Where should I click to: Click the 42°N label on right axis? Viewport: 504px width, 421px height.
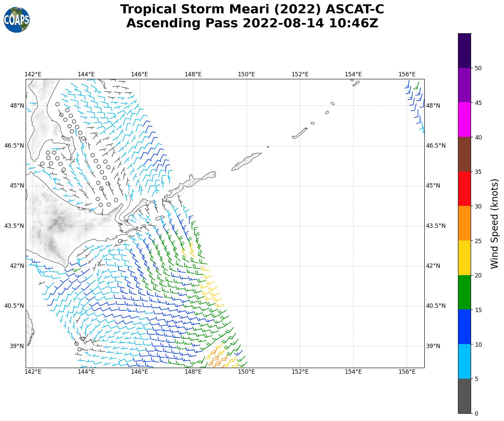point(433,266)
